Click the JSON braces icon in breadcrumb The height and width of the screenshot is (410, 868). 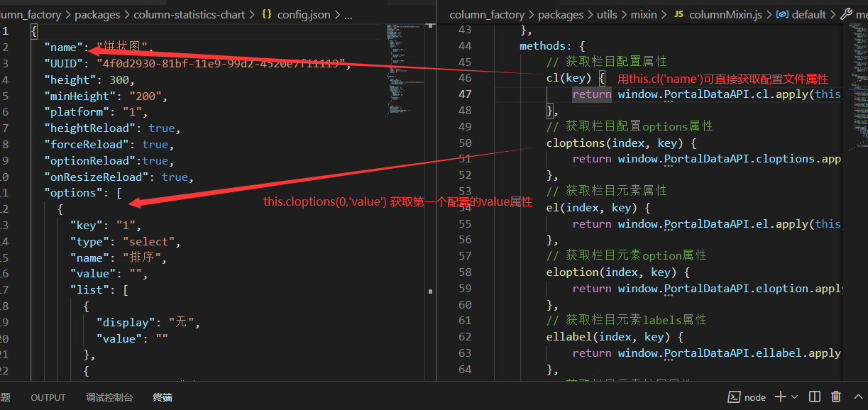pos(267,14)
